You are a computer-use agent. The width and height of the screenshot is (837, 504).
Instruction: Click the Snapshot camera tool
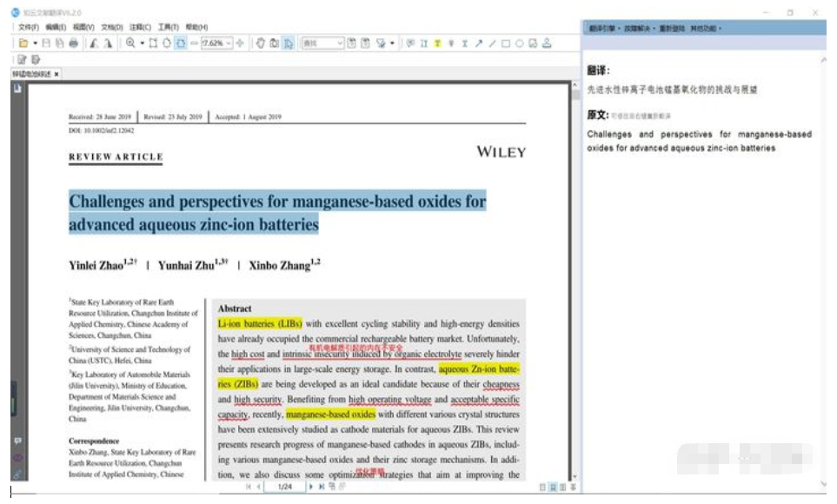click(x=274, y=43)
